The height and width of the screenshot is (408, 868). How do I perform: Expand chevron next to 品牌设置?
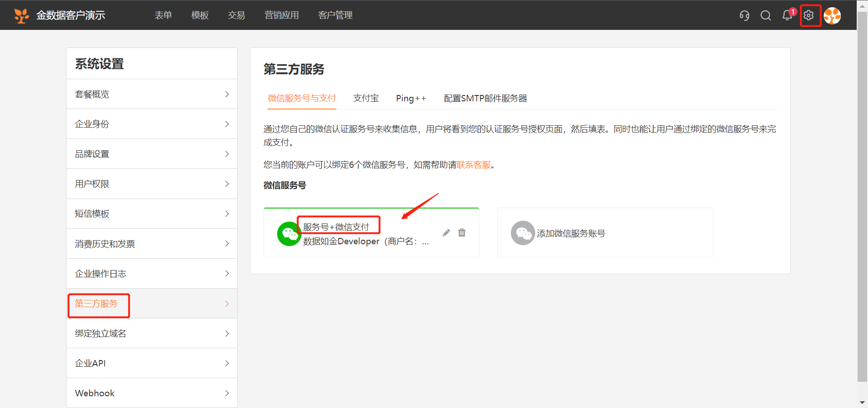click(x=227, y=154)
